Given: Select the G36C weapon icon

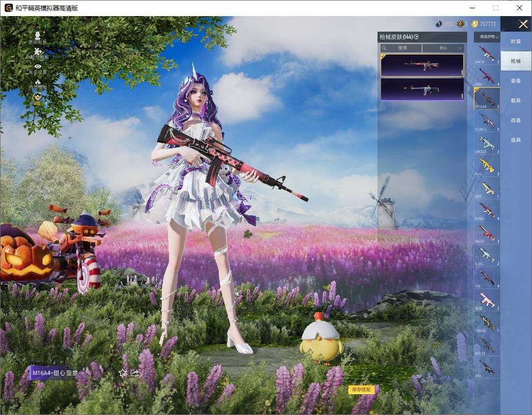Looking at the screenshot, I should (487, 256).
